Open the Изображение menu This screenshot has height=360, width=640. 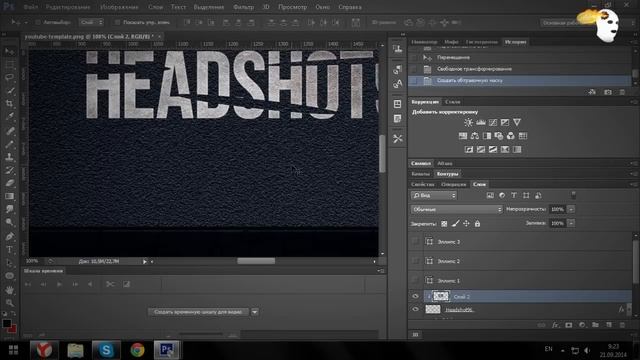point(119,7)
